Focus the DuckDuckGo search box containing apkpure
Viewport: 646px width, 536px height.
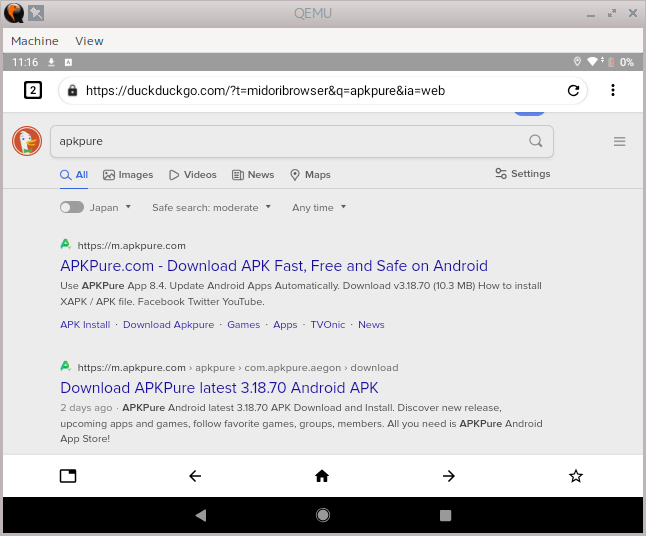[302, 141]
